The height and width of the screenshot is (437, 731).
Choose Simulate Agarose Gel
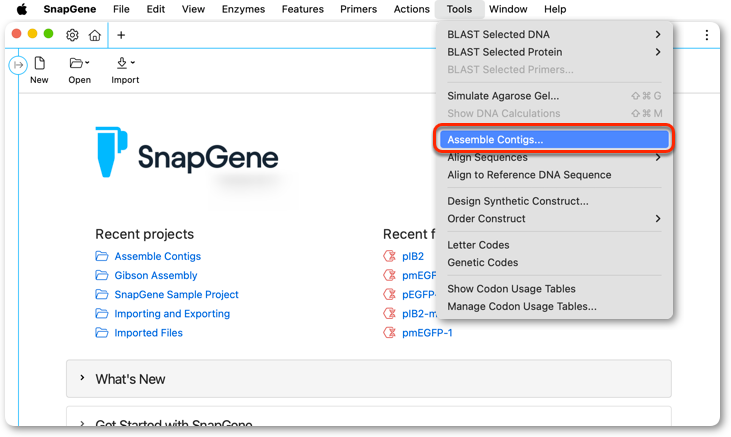(x=554, y=96)
